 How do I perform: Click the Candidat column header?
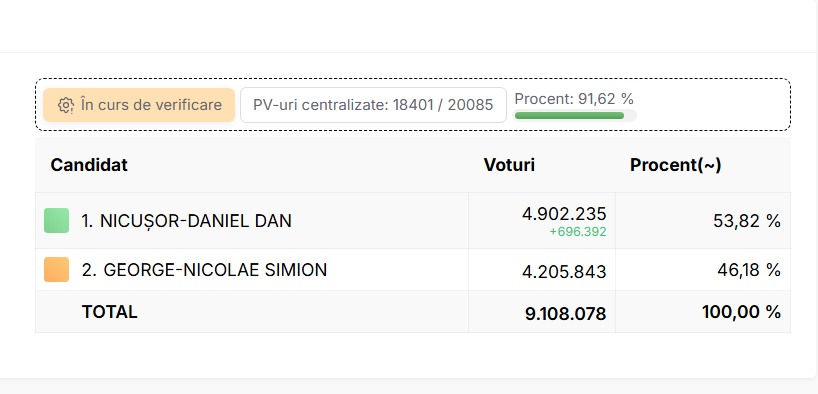pyautogui.click(x=89, y=165)
